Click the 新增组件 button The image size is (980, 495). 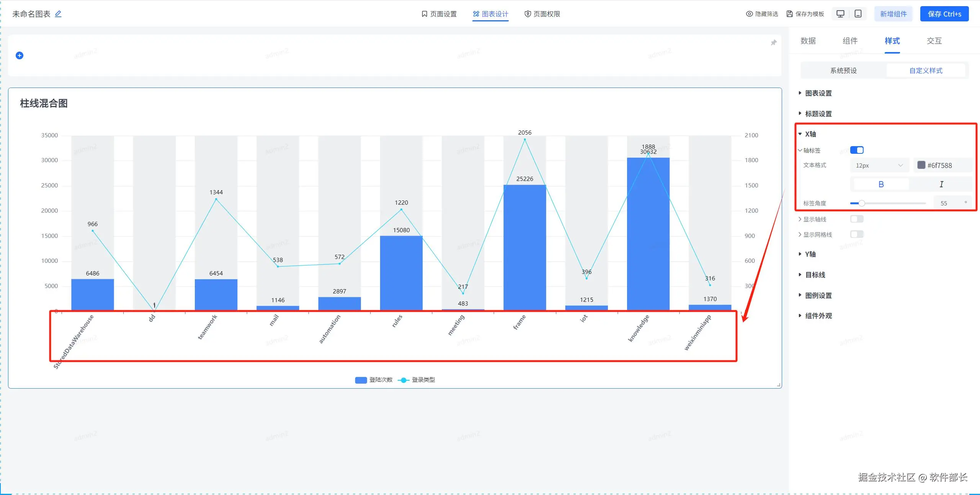(x=893, y=14)
